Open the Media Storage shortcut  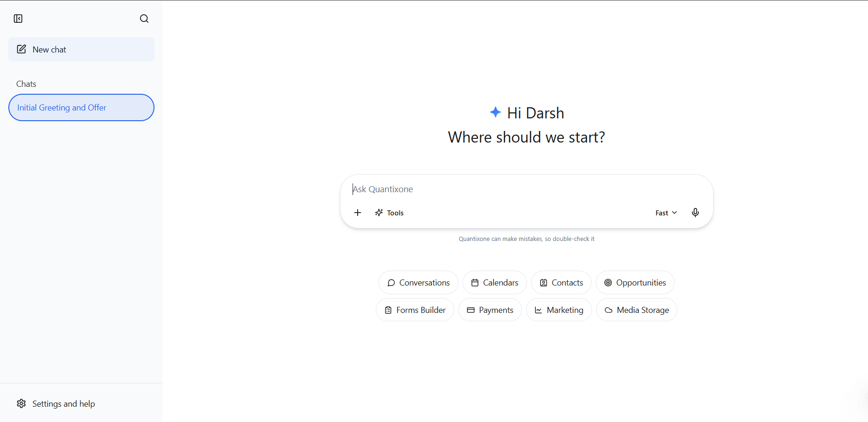pyautogui.click(x=637, y=310)
